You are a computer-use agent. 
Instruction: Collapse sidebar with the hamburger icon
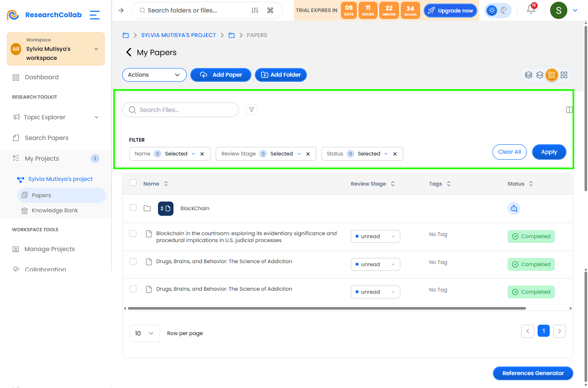coord(95,15)
